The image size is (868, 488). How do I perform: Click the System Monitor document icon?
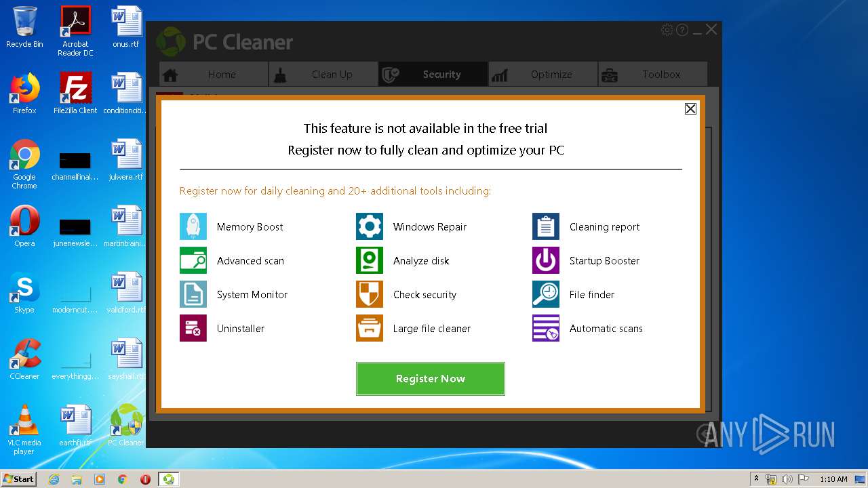pyautogui.click(x=193, y=294)
